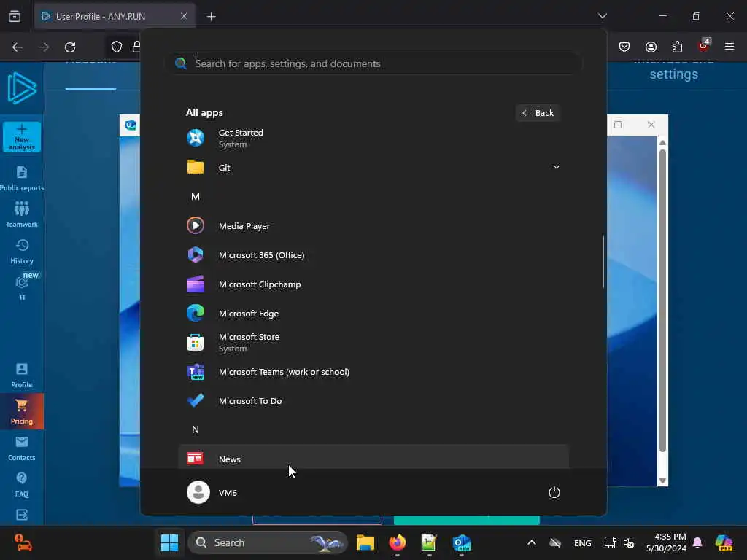This screenshot has height=560, width=747.
Task: Click logout icon at sidebar bottom
Action: pyautogui.click(x=22, y=515)
